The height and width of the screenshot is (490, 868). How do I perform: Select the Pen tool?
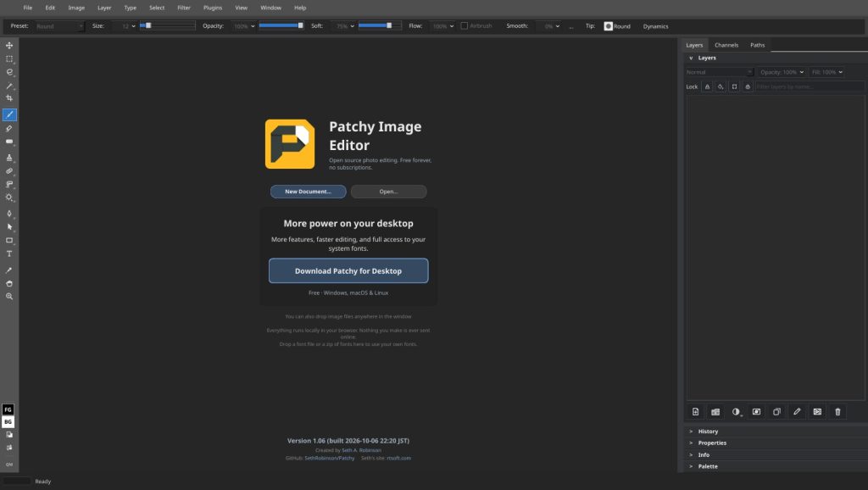pyautogui.click(x=9, y=214)
